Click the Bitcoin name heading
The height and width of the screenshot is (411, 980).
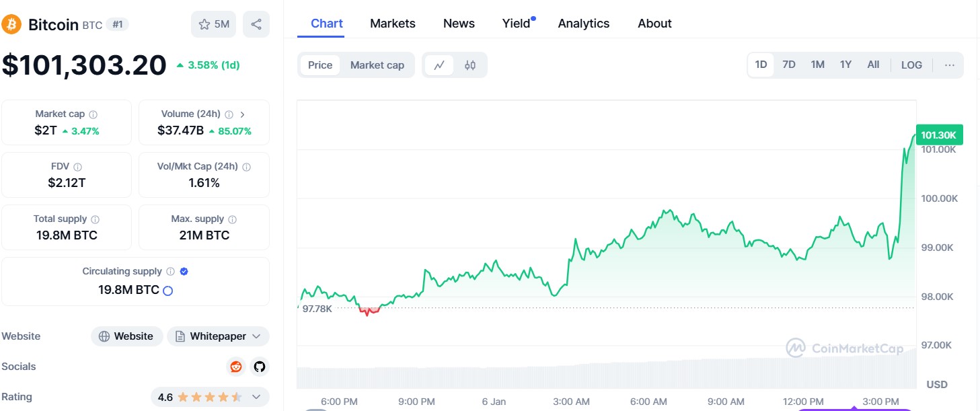tap(53, 25)
